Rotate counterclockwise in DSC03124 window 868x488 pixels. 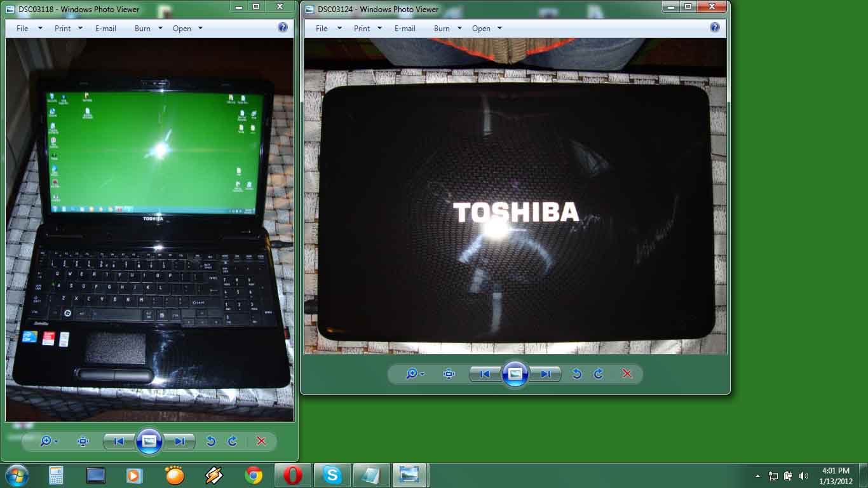(577, 374)
